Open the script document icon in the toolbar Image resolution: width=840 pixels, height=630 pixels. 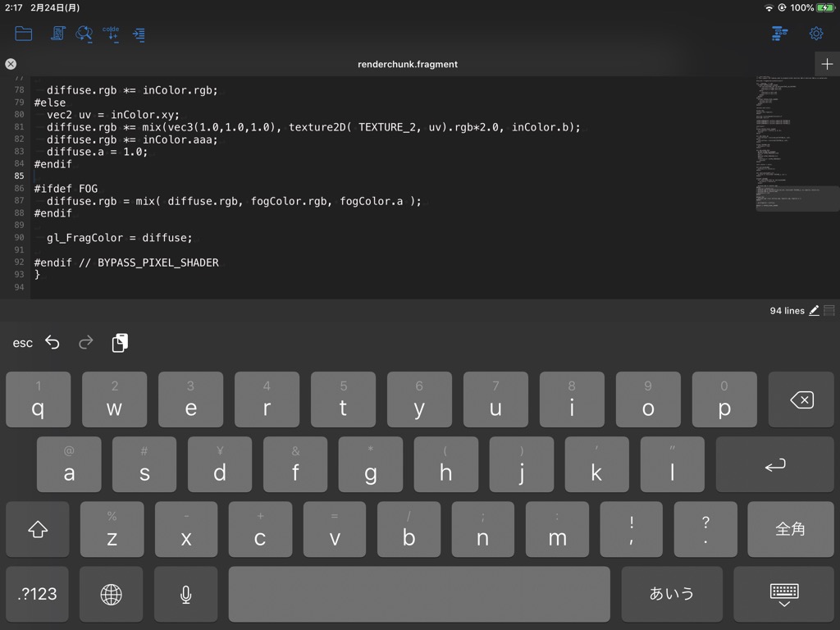(57, 34)
